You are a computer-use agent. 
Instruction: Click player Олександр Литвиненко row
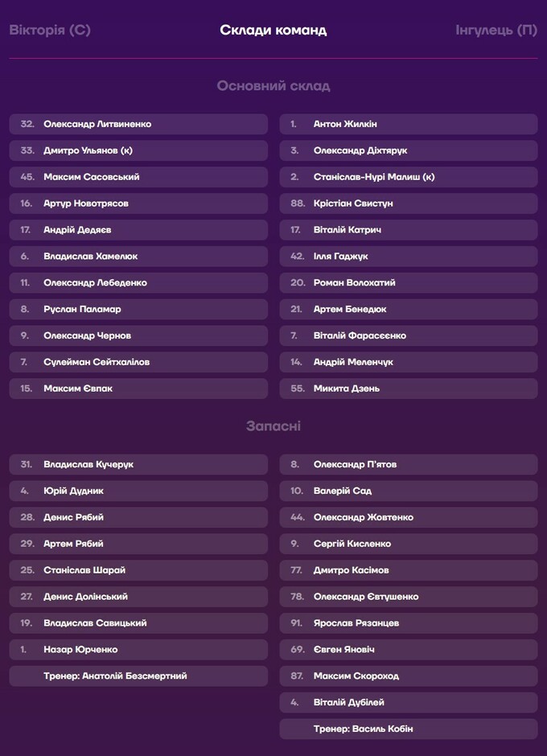click(138, 125)
